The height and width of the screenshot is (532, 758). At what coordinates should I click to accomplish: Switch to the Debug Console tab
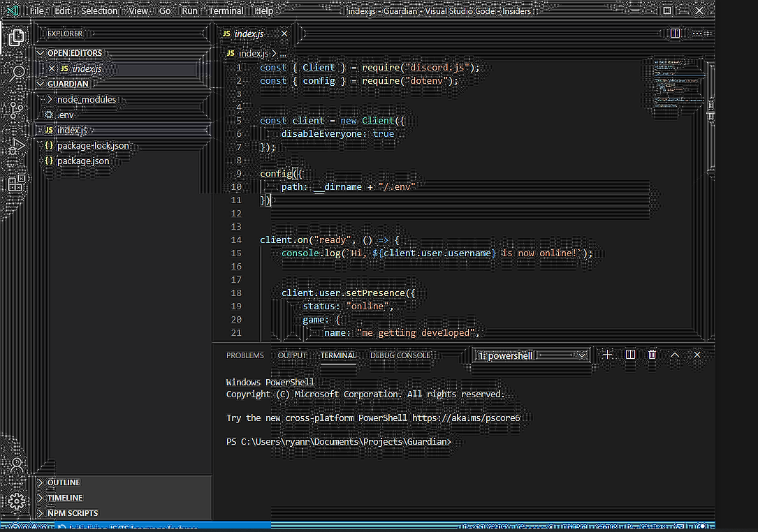400,355
